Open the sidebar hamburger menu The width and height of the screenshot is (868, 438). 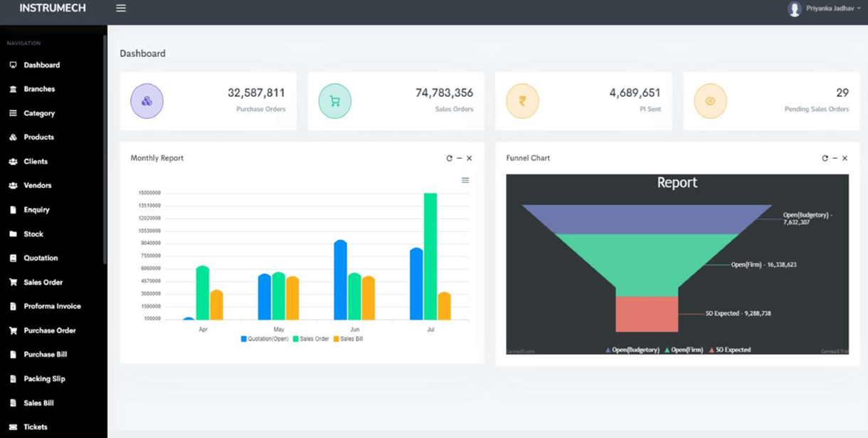120,8
